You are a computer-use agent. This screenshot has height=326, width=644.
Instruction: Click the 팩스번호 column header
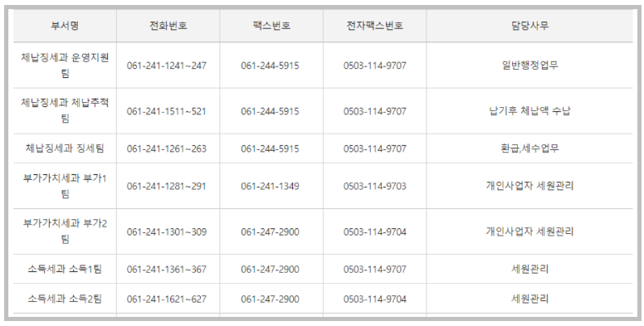(271, 26)
